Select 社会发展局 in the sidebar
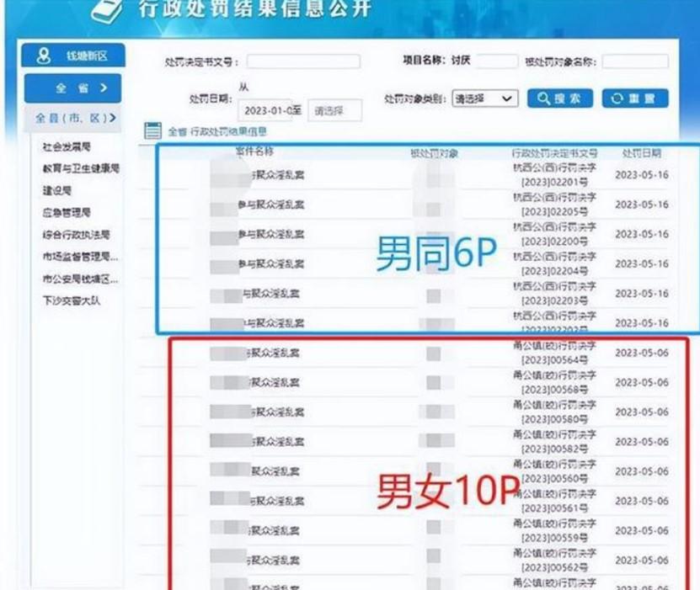The width and height of the screenshot is (700, 590). tap(67, 147)
